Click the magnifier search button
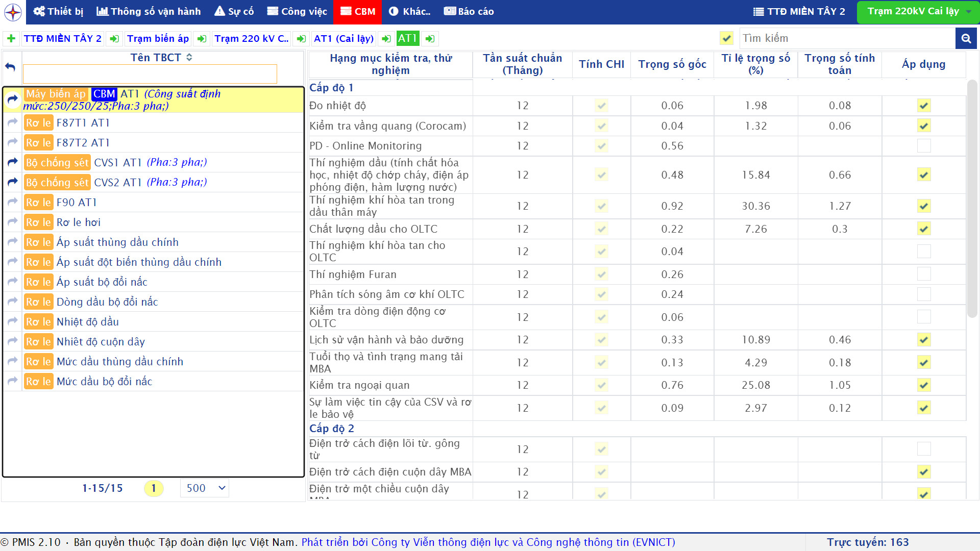The width and height of the screenshot is (980, 551). coord(966,38)
